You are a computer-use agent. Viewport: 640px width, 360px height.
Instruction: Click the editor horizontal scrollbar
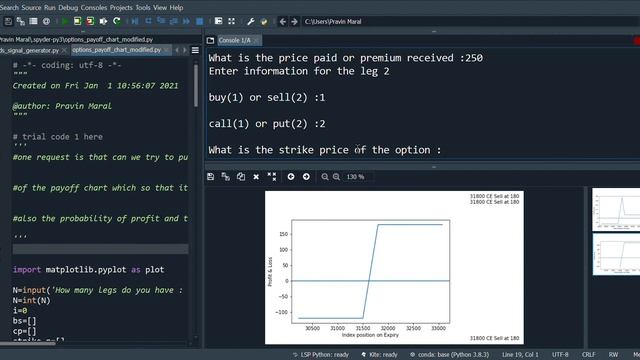click(27, 344)
